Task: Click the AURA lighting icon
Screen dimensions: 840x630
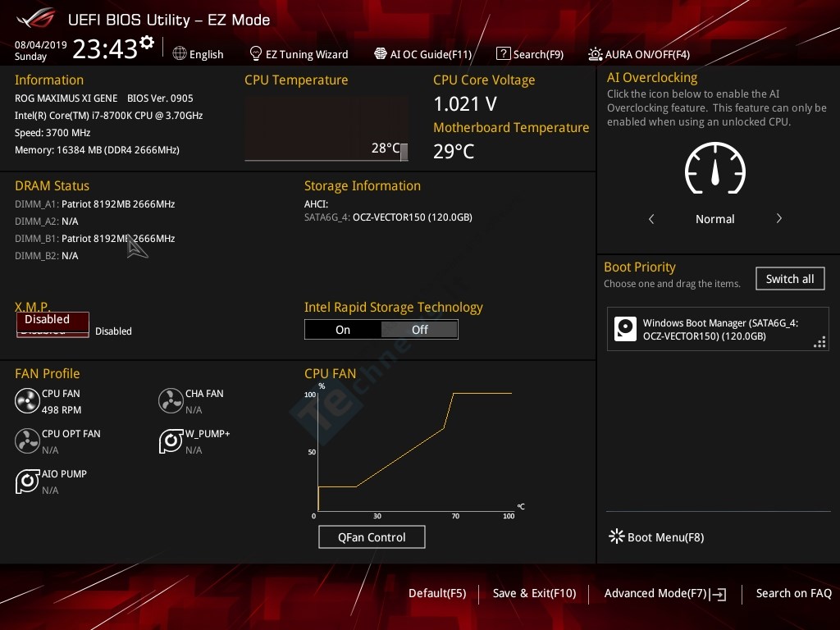Action: point(596,54)
